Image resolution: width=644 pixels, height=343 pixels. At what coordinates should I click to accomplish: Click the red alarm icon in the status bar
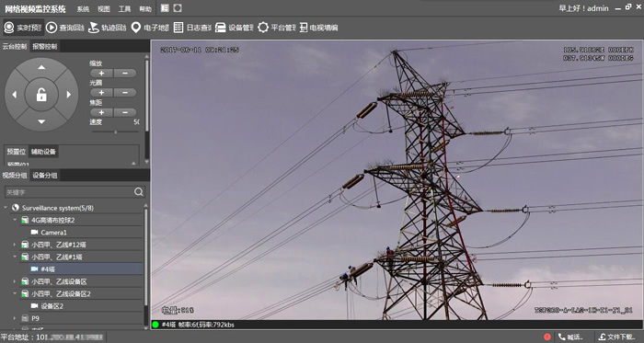(x=547, y=337)
